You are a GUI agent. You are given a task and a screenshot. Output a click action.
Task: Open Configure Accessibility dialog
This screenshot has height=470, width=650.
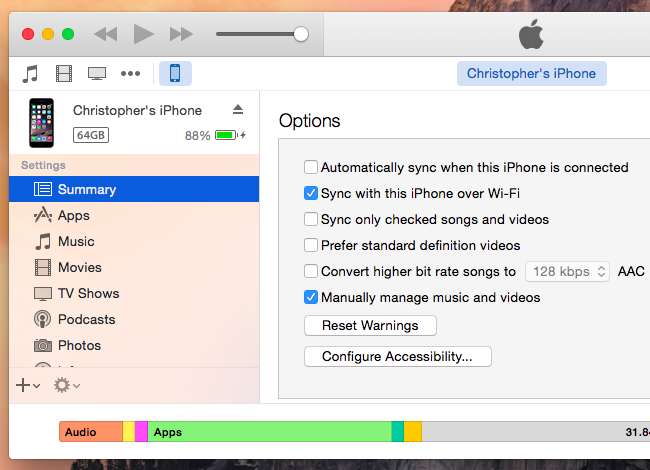pos(398,356)
